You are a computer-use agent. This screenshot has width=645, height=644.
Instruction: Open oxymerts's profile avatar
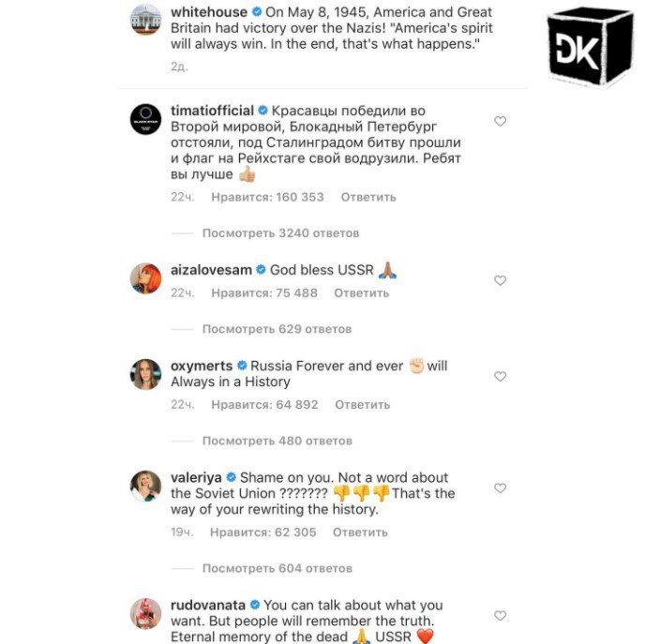[145, 374]
